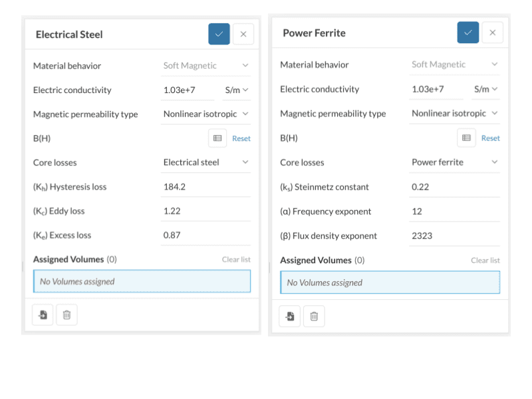Image resolution: width=532 pixels, height=399 pixels.
Task: Open Core losses dropdown showing Power ferrite
Action: 454,162
